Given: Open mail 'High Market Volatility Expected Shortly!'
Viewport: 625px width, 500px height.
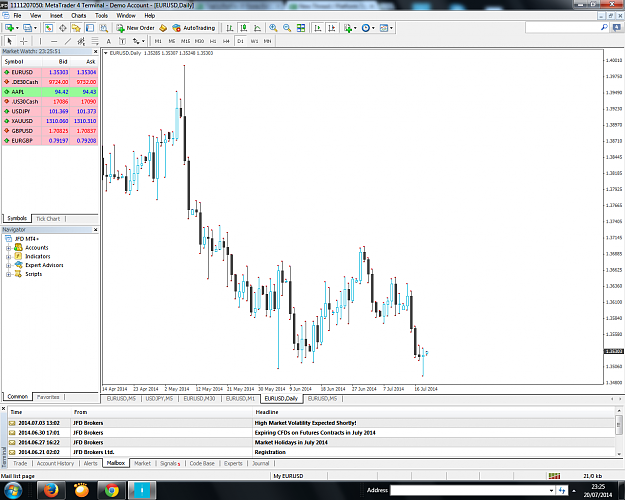Looking at the screenshot, I should (312, 423).
